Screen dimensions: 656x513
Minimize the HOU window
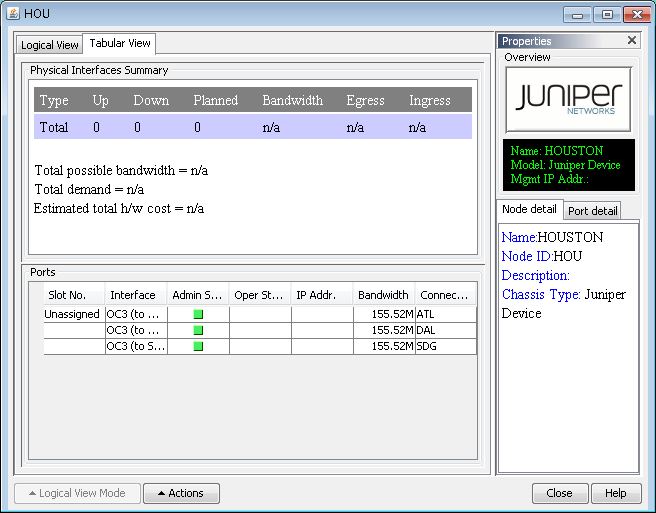[x=577, y=14]
